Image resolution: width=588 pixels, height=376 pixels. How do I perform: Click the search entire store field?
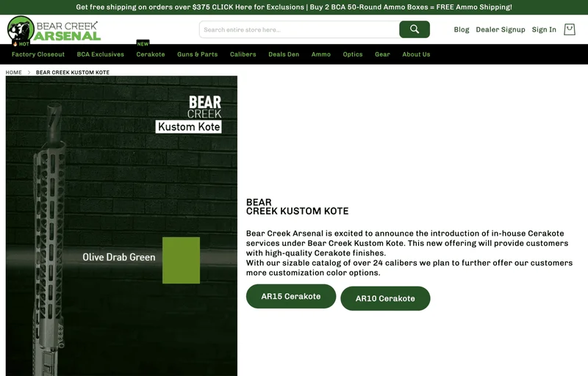(x=299, y=29)
